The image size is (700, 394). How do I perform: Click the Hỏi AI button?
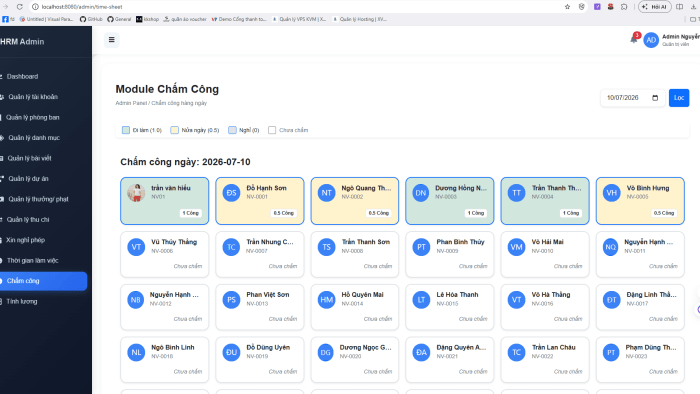coord(654,7)
